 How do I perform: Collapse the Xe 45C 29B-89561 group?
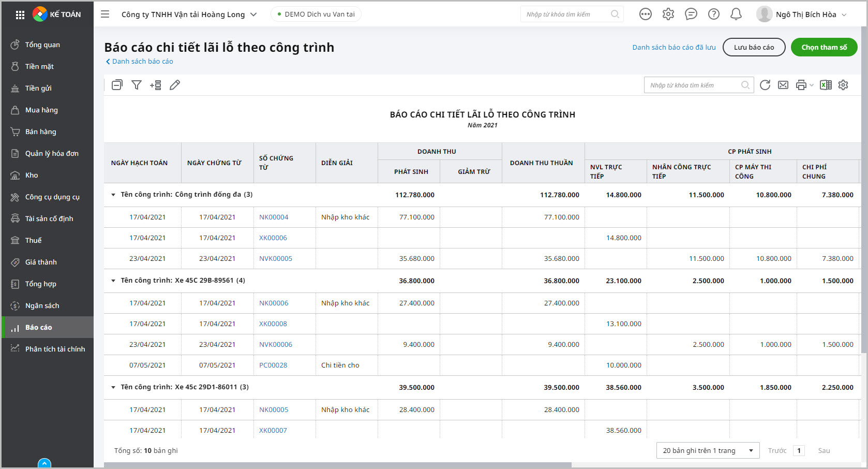pyautogui.click(x=113, y=281)
